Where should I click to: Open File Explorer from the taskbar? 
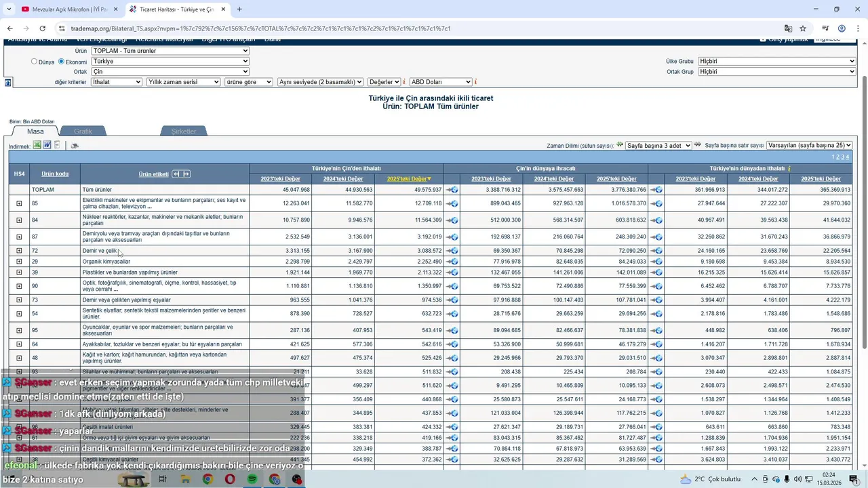pos(185,479)
